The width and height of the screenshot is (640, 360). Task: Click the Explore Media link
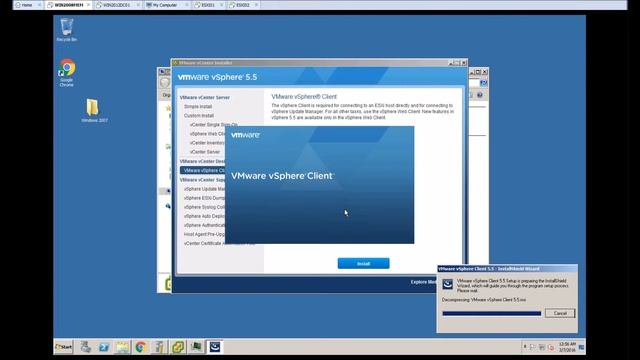[x=424, y=282]
